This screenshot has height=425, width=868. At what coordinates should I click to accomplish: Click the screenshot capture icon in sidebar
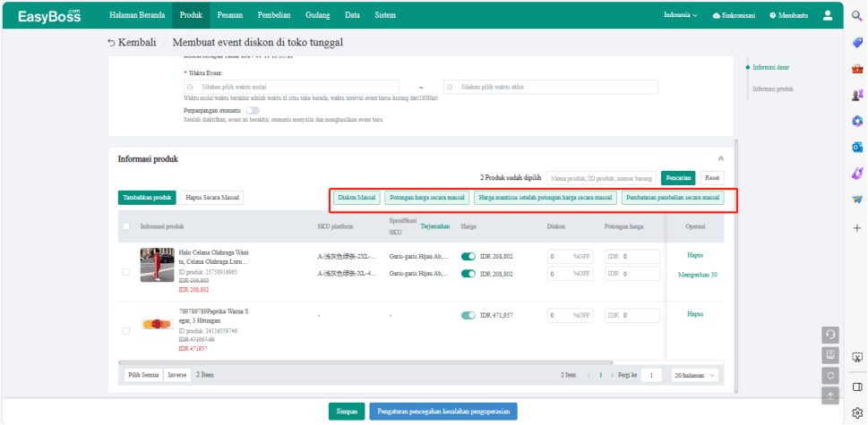click(857, 358)
